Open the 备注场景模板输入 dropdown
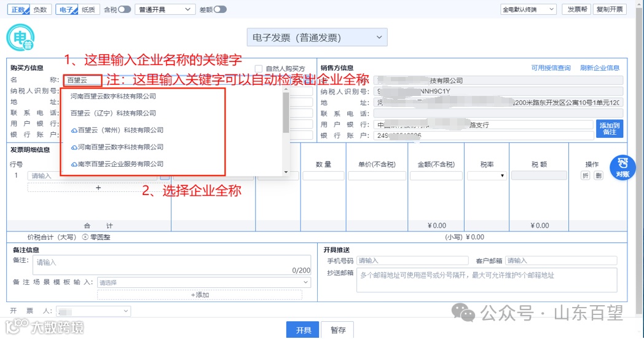The height and width of the screenshot is (339, 644). 204,282
